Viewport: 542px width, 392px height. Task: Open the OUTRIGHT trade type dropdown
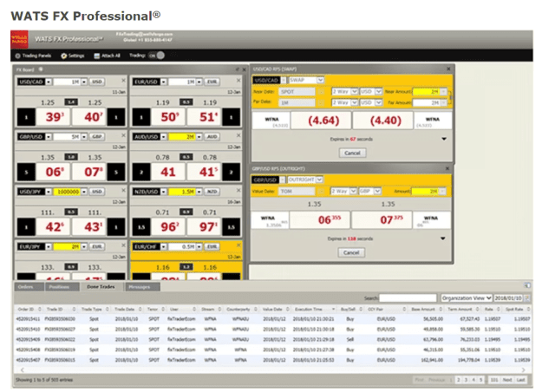click(319, 180)
